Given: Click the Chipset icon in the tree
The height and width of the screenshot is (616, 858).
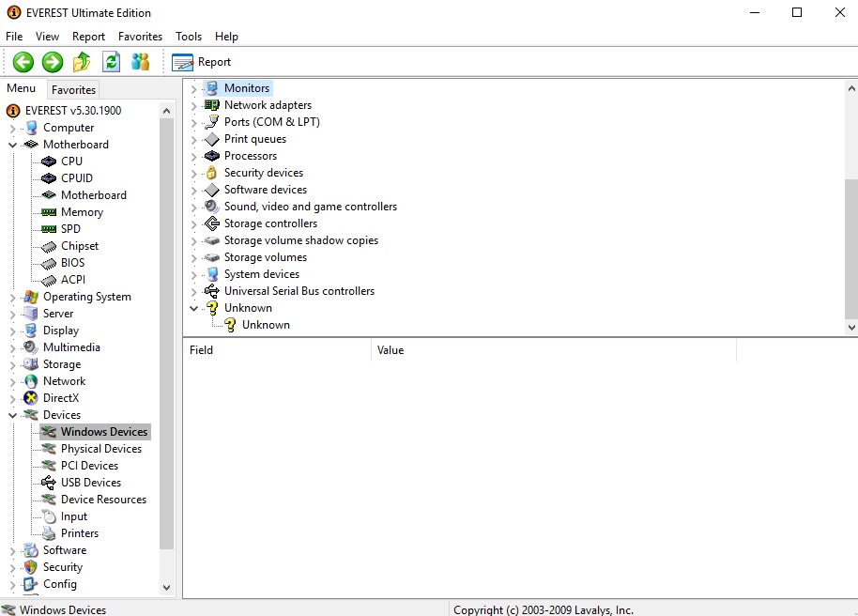Looking at the screenshot, I should tap(49, 247).
